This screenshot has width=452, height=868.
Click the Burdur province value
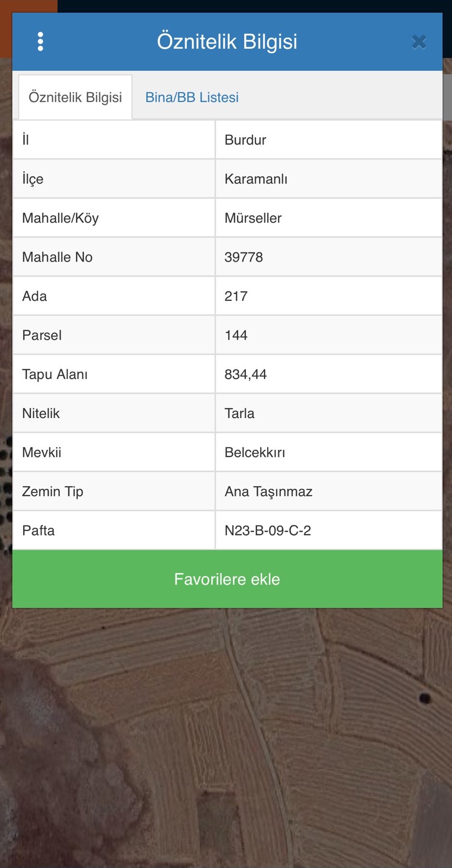click(x=246, y=140)
